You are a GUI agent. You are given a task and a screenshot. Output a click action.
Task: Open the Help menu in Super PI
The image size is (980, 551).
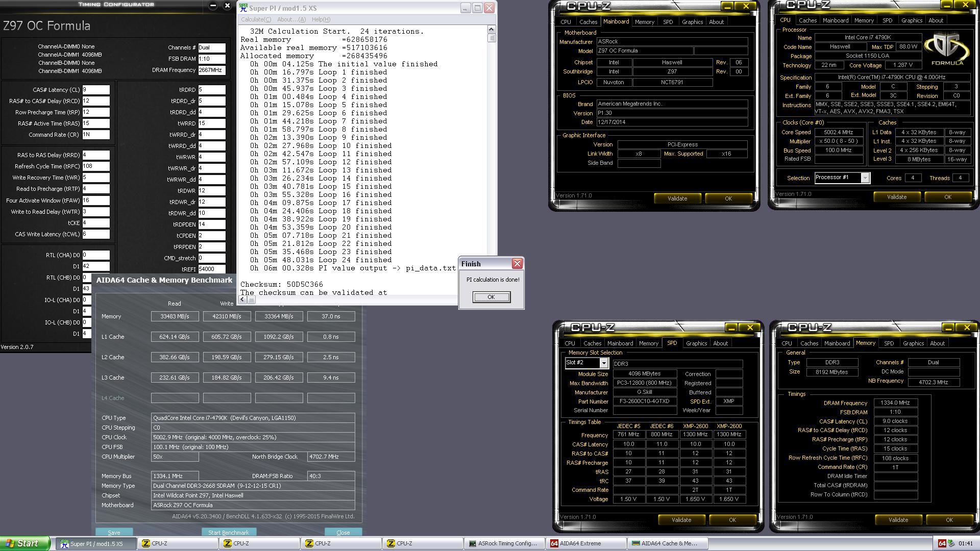321,19
